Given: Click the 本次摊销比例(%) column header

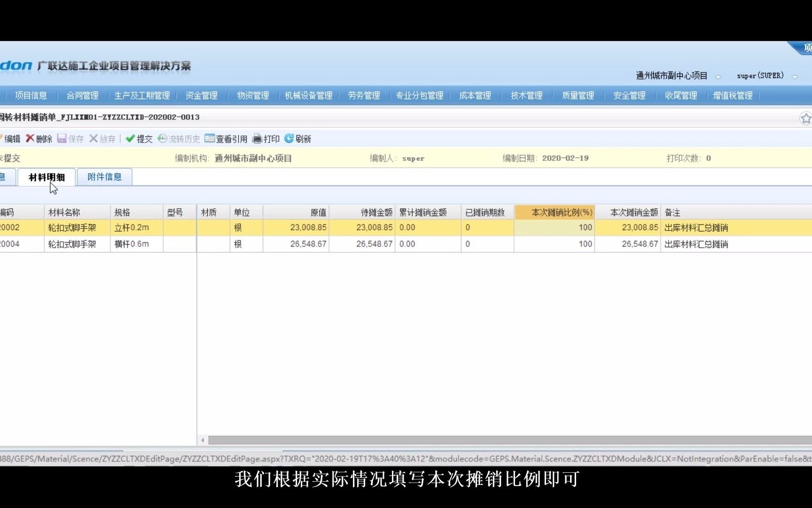Looking at the screenshot, I should [x=554, y=213].
